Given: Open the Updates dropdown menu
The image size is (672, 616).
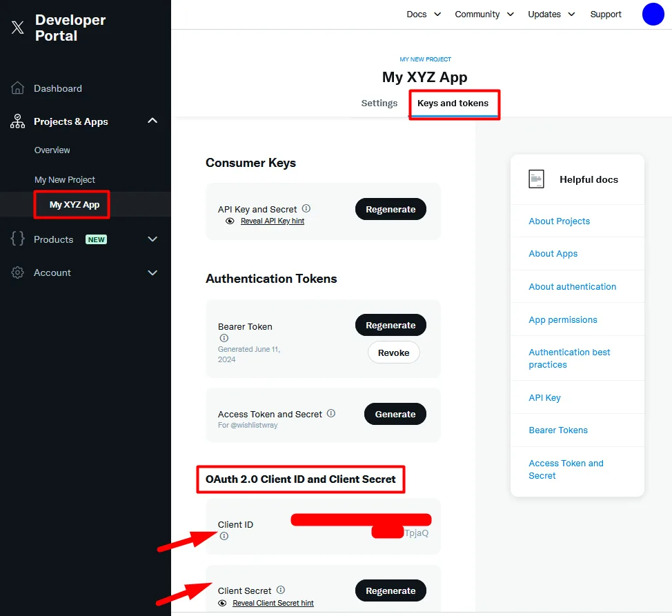Looking at the screenshot, I should 551,14.
